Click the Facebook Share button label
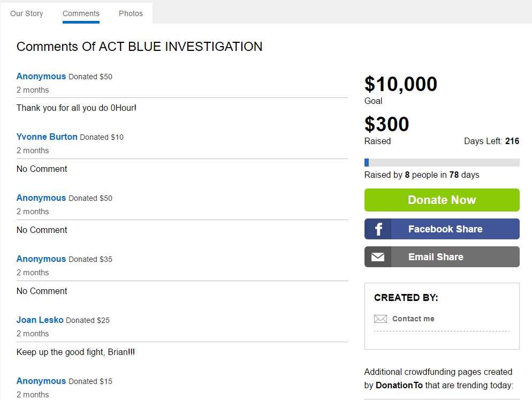The width and height of the screenshot is (532, 400). tap(445, 229)
